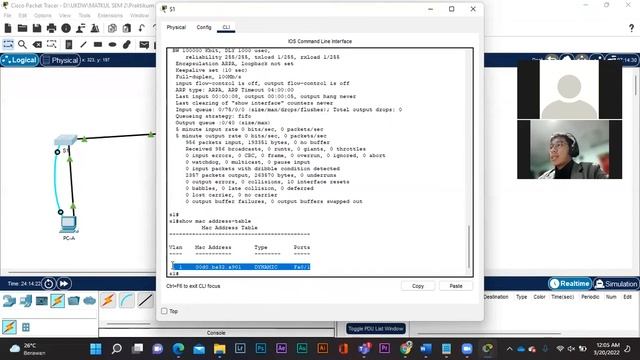
Task: Switch to Realtime mode
Action: (570, 283)
